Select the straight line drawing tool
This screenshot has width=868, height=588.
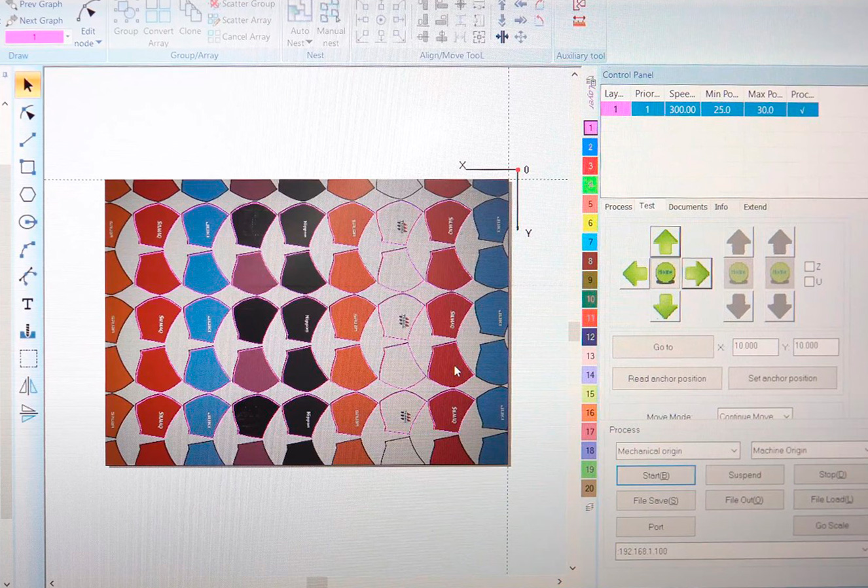[27, 140]
